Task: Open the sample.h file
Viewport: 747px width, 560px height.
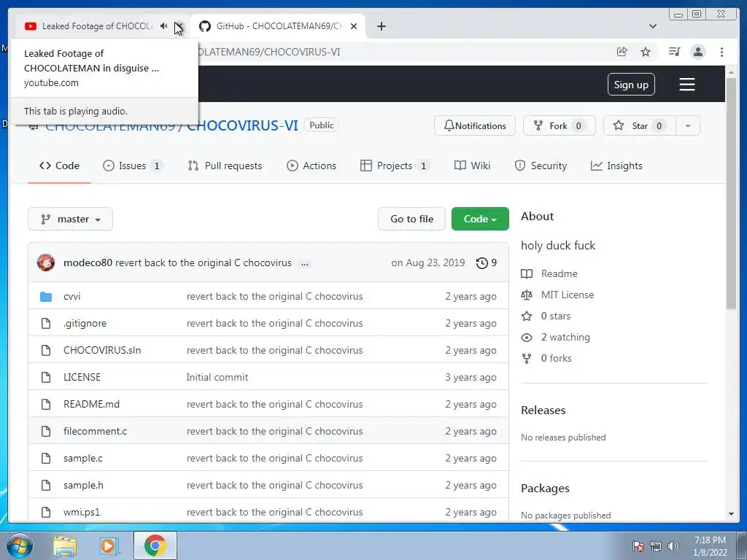Action: (x=83, y=485)
